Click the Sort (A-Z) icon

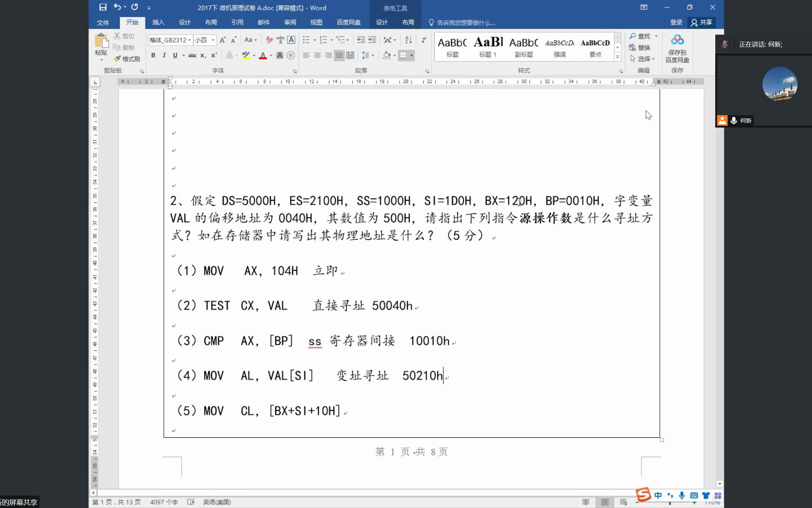[408, 40]
